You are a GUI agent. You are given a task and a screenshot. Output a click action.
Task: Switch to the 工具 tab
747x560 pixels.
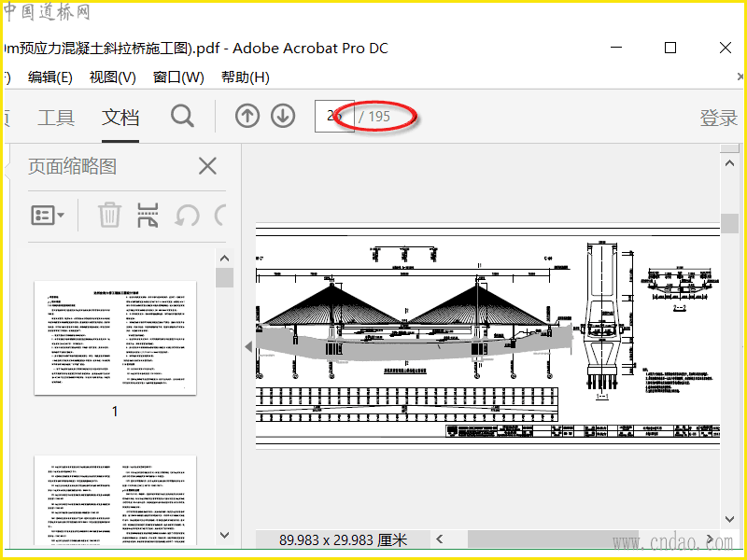(56, 118)
